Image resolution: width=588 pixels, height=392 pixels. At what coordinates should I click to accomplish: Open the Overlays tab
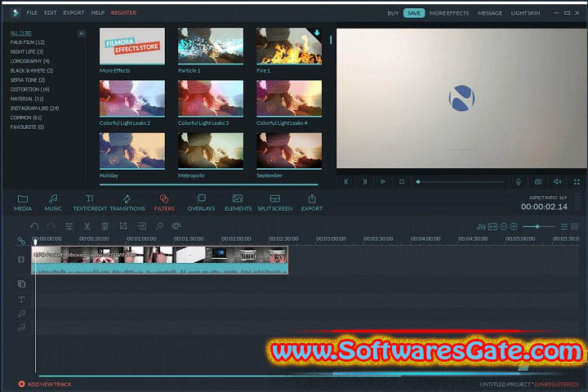click(x=202, y=203)
